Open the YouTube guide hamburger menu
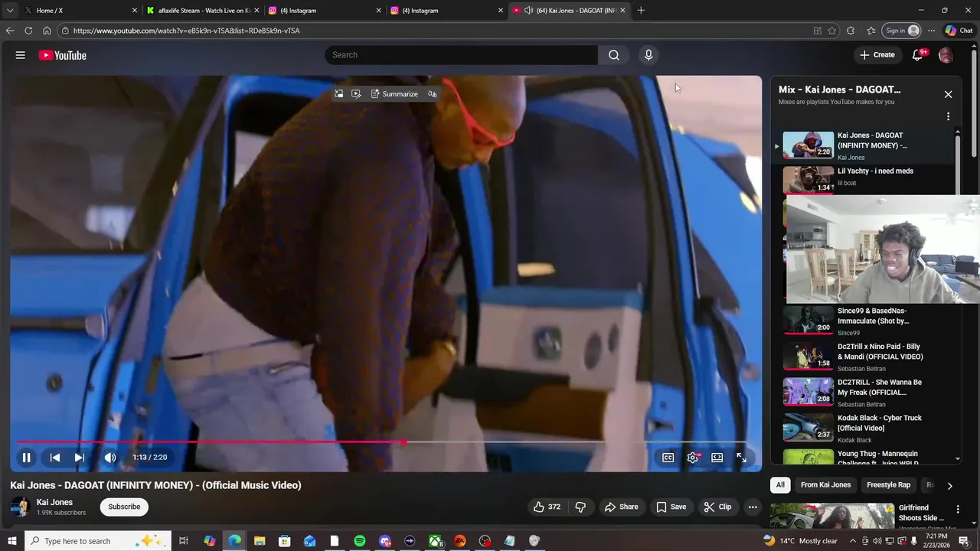This screenshot has width=980, height=551. [x=21, y=55]
